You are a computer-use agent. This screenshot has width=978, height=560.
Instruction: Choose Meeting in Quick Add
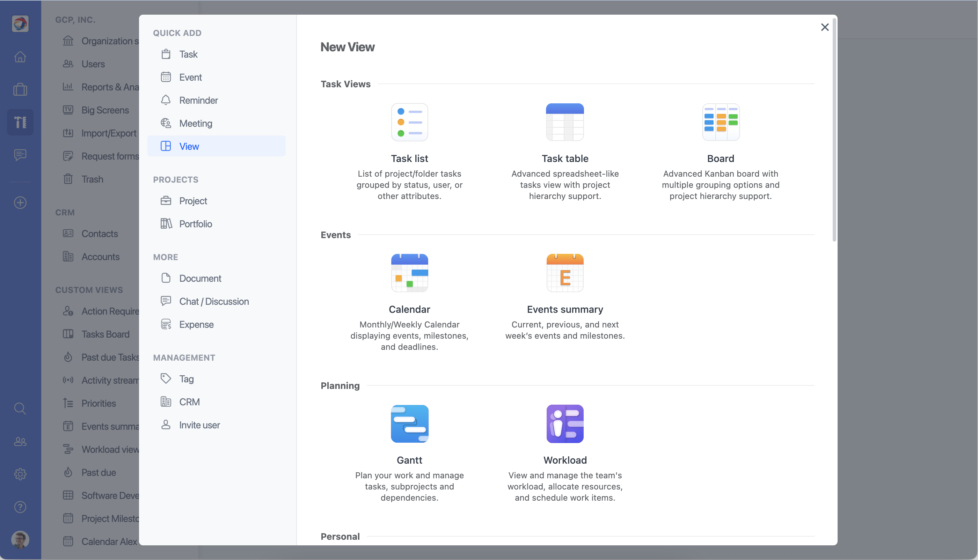pyautogui.click(x=216, y=123)
